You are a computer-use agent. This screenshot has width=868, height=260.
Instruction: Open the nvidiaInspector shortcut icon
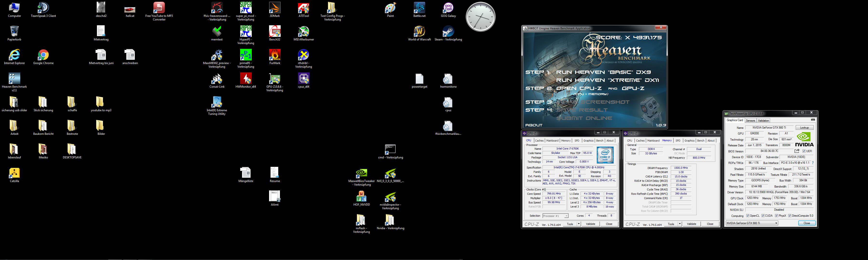point(390,201)
